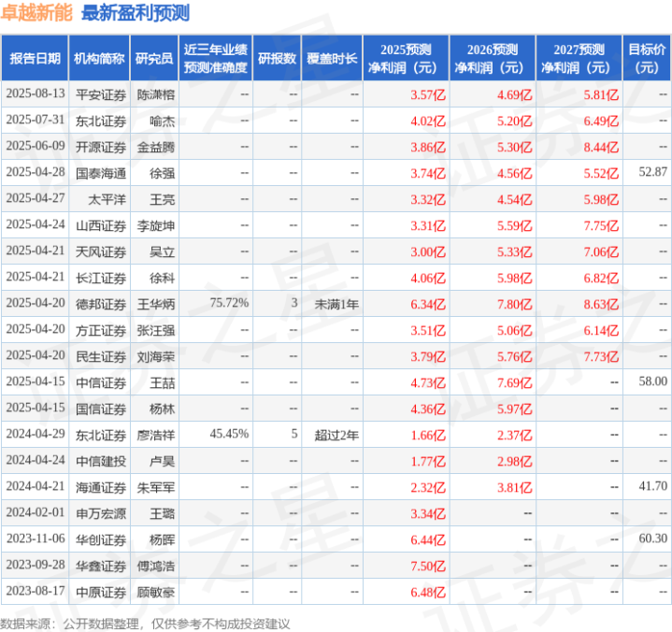Select analyst 喻杰
672x632 pixels.
tap(163, 121)
